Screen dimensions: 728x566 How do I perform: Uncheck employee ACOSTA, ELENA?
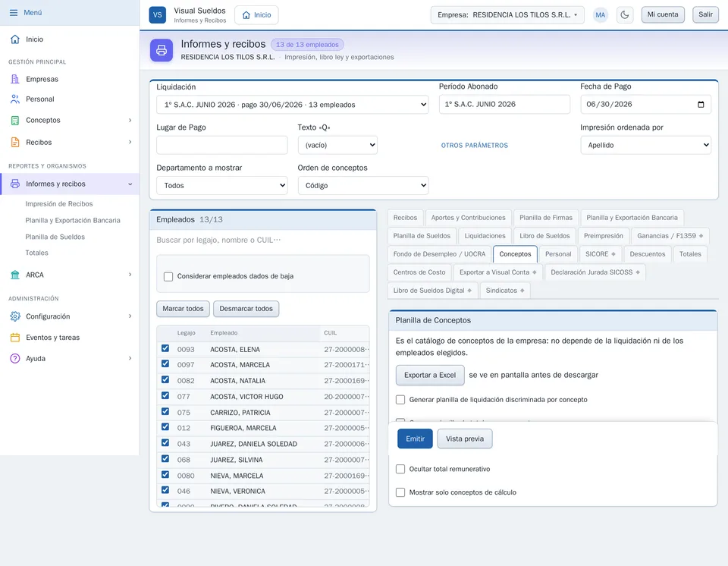click(x=165, y=348)
